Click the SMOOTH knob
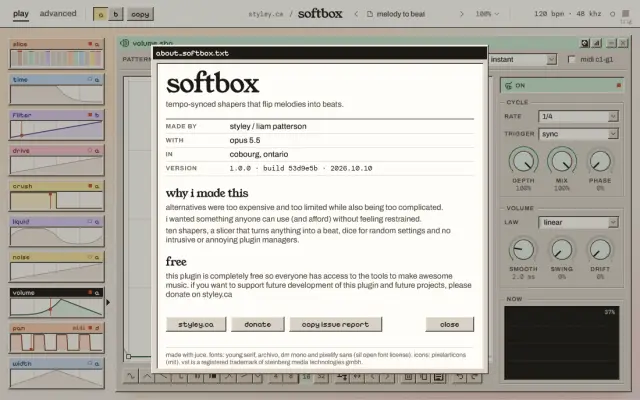This screenshot has width=640, height=400. point(523,250)
